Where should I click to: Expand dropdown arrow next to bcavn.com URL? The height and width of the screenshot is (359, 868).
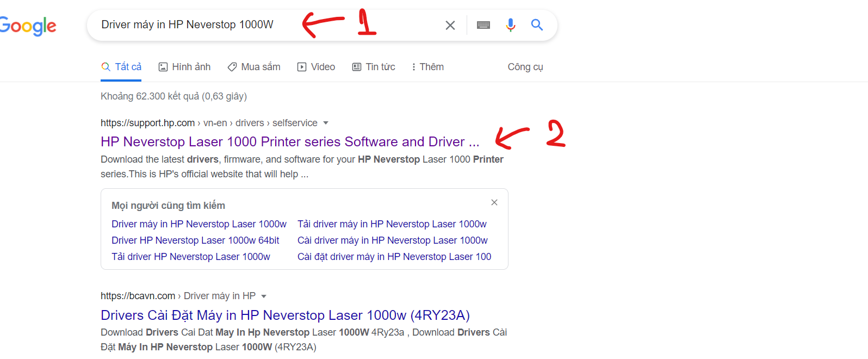click(264, 296)
